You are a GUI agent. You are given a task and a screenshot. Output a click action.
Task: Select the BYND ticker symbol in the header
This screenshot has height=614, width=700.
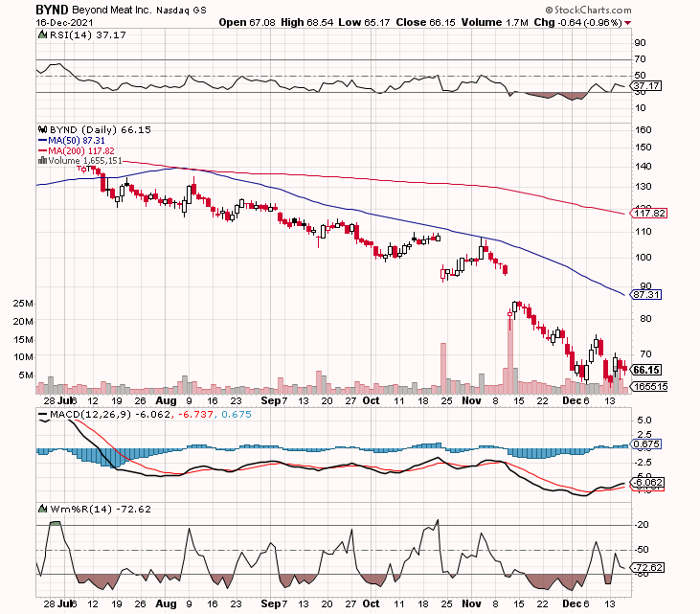tap(52, 10)
